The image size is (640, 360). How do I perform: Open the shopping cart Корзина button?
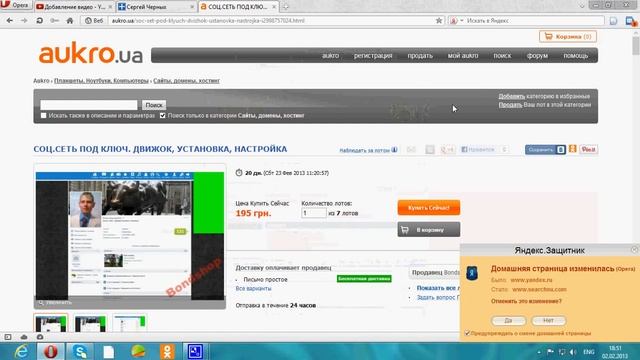coord(568,36)
